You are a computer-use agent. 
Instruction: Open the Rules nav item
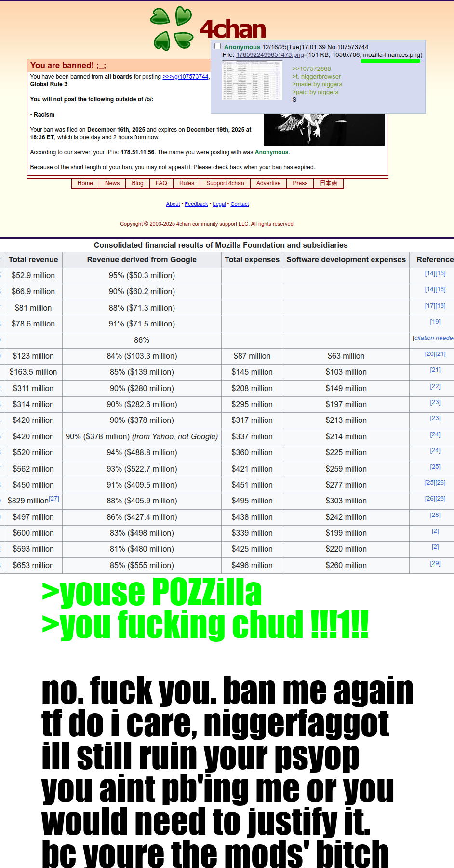pos(187,183)
